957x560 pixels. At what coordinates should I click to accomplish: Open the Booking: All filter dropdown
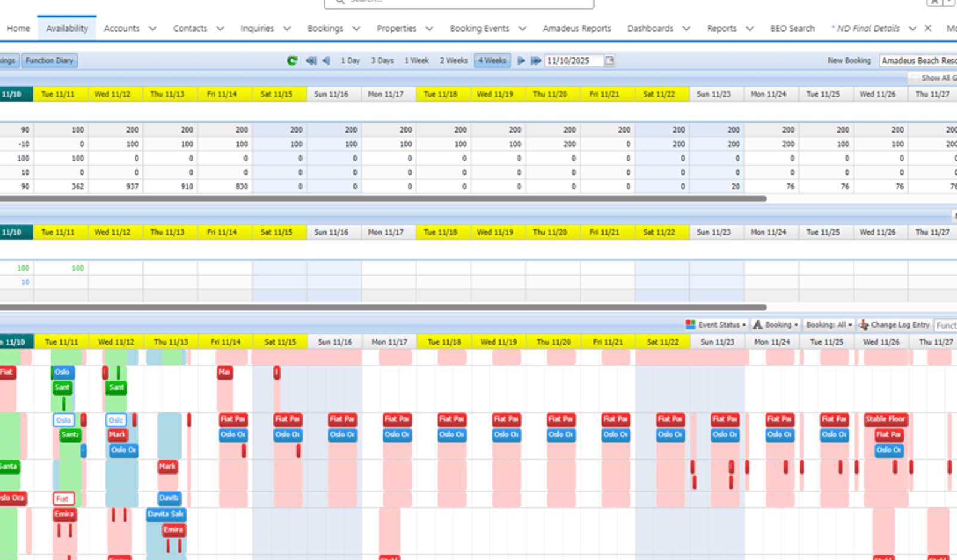point(829,325)
